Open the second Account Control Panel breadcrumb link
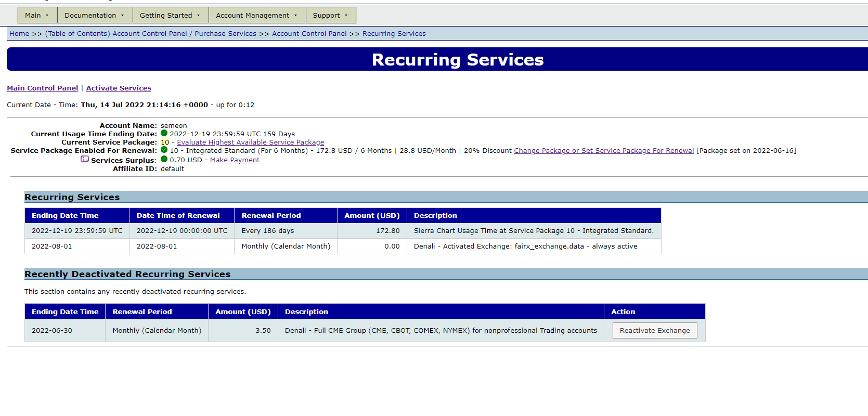This screenshot has height=416, width=868. click(309, 34)
